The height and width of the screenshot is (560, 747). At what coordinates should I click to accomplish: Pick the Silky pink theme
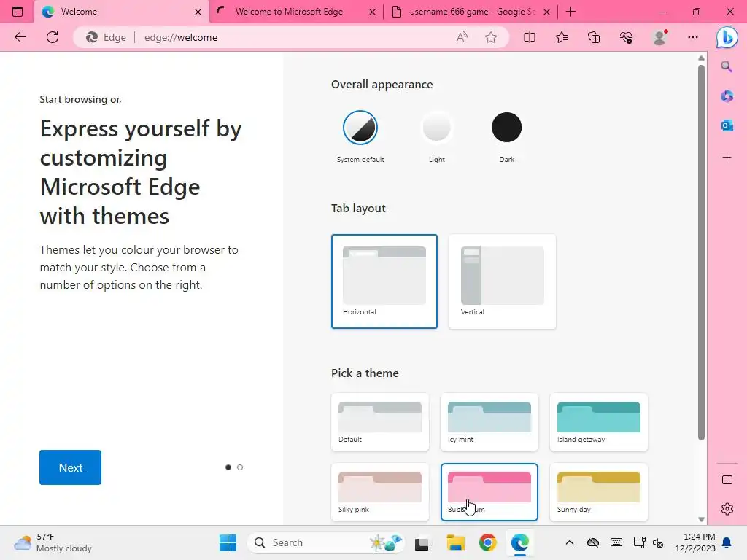pyautogui.click(x=379, y=492)
